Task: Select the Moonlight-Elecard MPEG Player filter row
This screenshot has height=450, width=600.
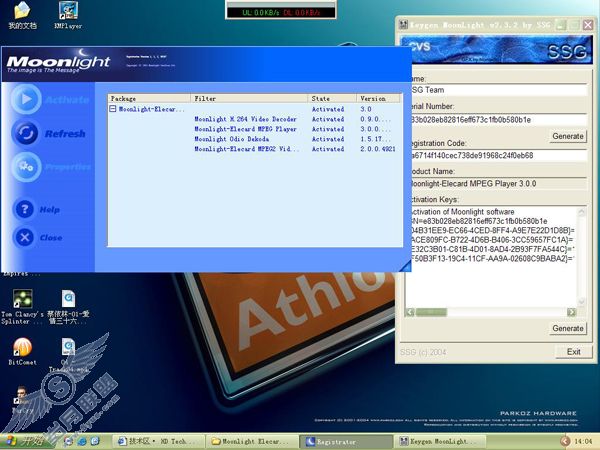Action: pos(255,129)
